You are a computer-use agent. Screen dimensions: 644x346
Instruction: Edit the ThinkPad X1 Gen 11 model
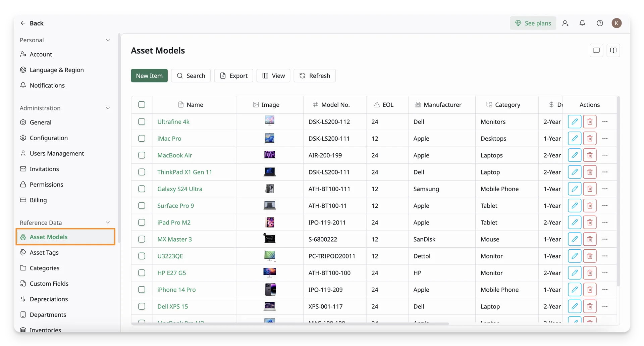click(575, 172)
